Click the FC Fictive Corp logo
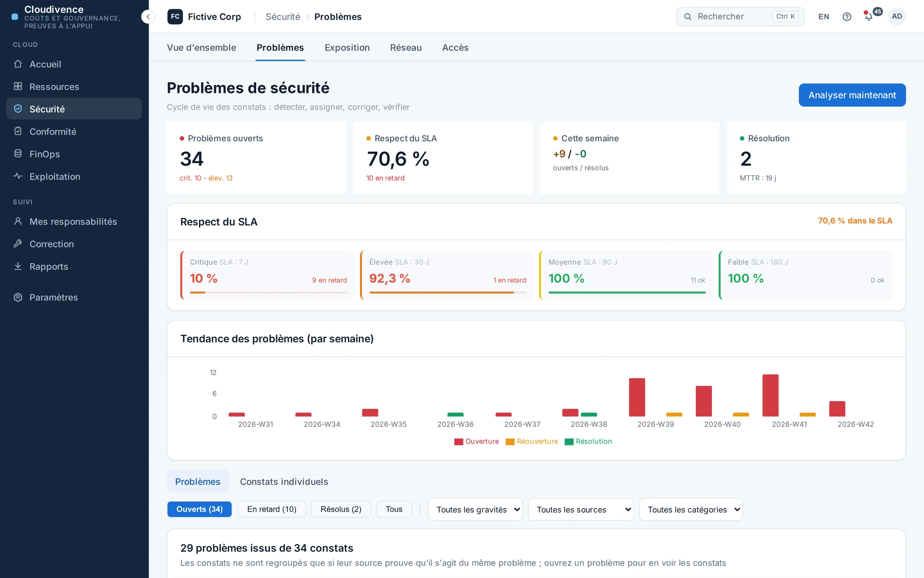Screen dimensions: 924x578 coord(175,17)
